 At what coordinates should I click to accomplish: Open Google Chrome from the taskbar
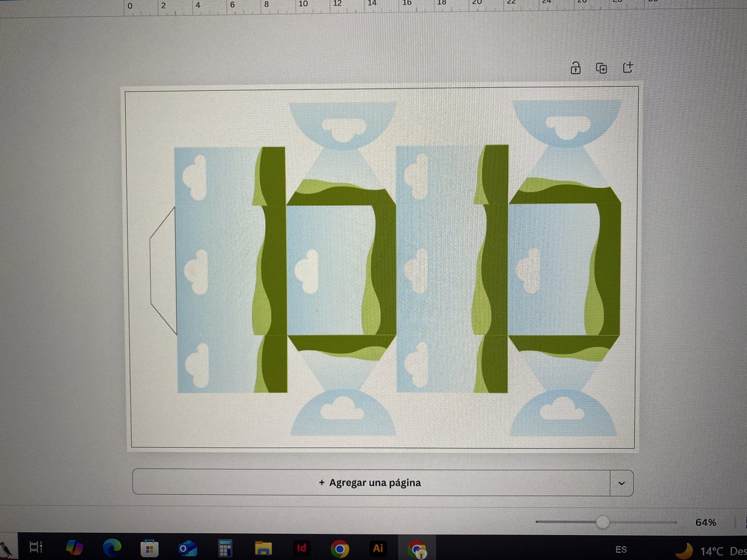[x=339, y=548]
